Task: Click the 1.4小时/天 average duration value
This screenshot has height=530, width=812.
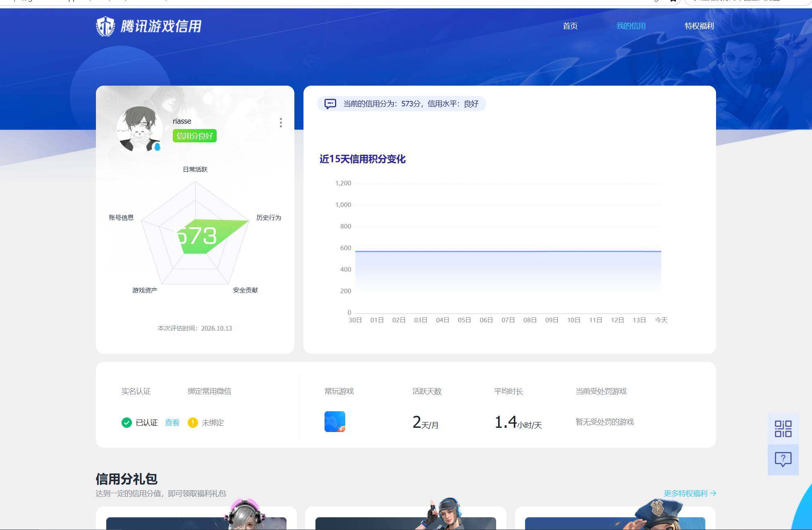Action: click(x=518, y=422)
